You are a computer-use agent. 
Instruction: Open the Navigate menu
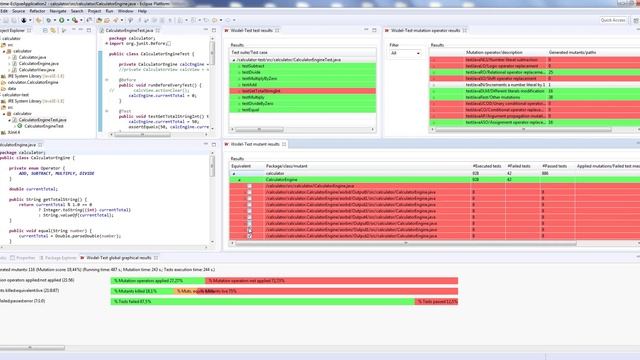point(58,11)
